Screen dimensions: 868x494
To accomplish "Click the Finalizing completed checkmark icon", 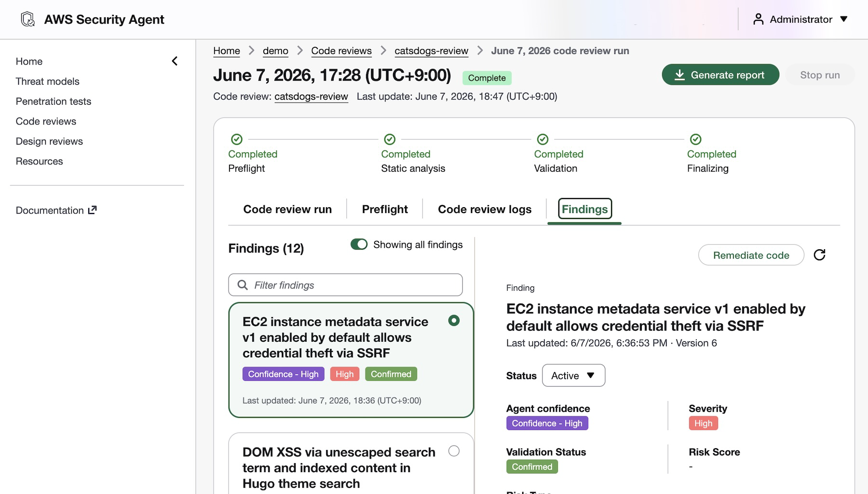I will [695, 139].
